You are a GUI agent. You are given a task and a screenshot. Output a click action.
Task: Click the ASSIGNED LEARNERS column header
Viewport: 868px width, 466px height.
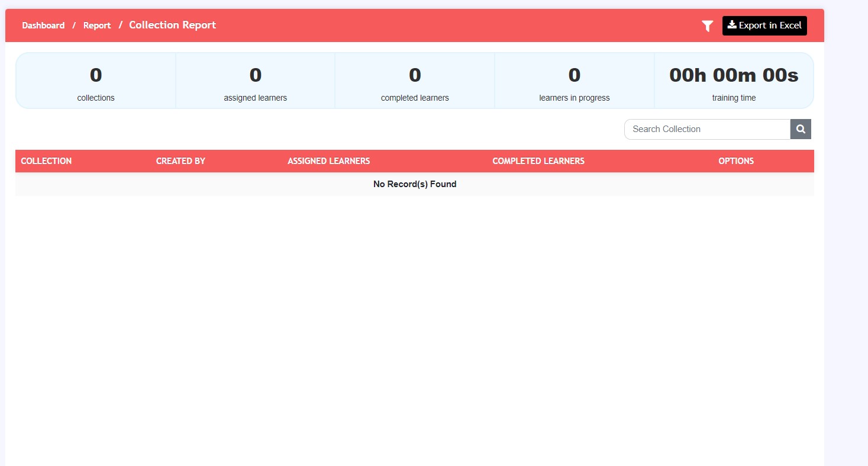(329, 161)
